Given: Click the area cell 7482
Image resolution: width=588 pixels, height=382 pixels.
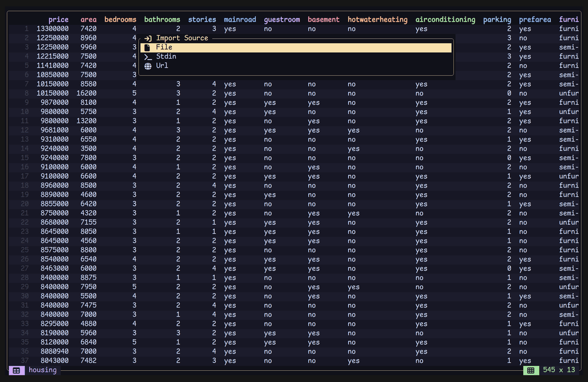Looking at the screenshot, I should click(x=89, y=361).
